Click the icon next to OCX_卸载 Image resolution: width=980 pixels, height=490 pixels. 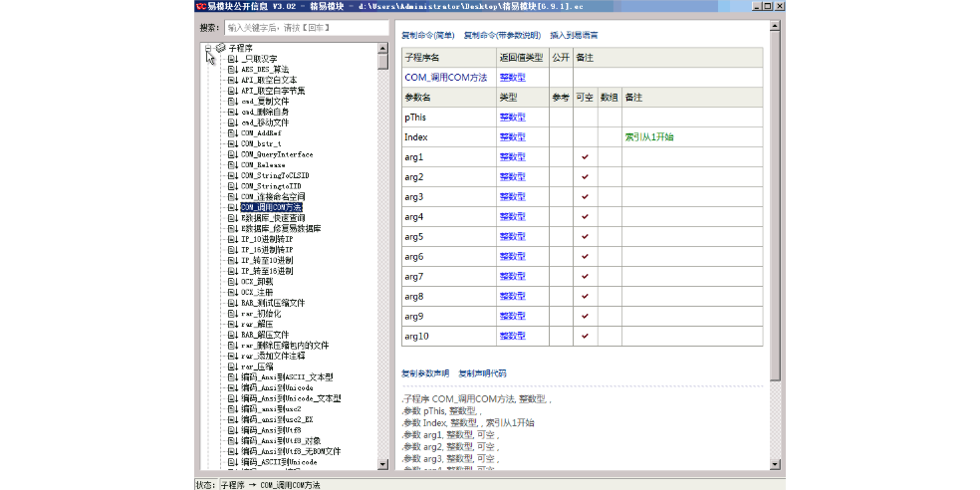(233, 281)
